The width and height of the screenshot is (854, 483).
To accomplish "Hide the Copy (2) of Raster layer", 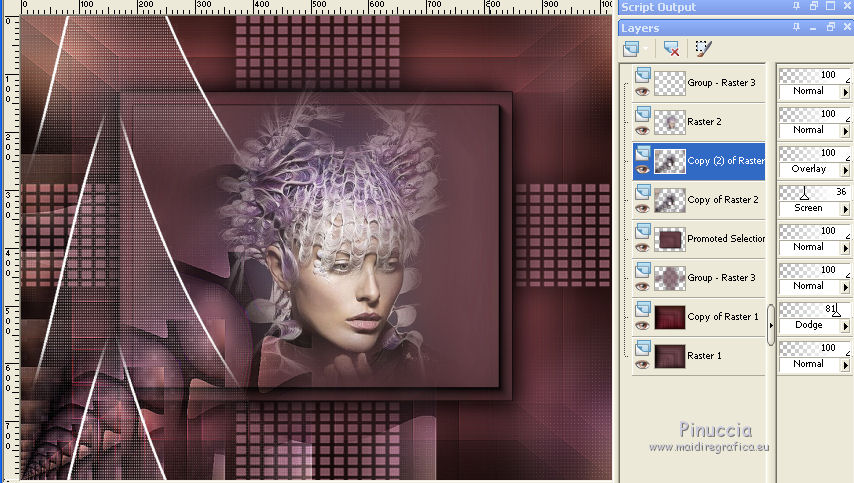I will pos(643,170).
